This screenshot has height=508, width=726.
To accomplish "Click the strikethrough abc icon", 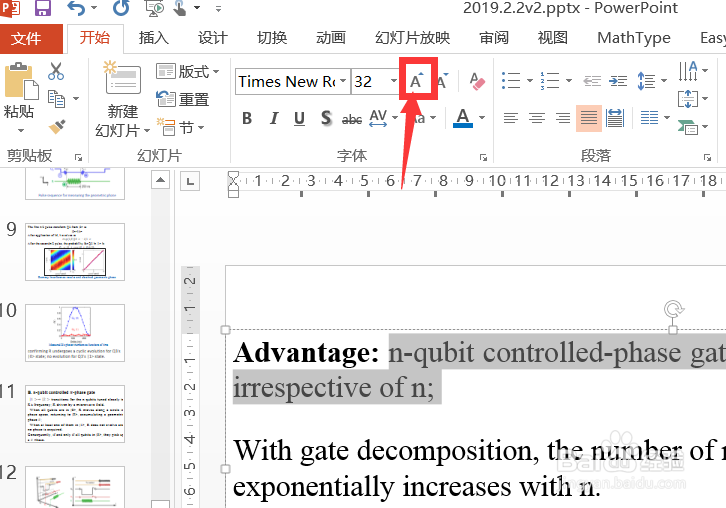I will click(x=352, y=119).
